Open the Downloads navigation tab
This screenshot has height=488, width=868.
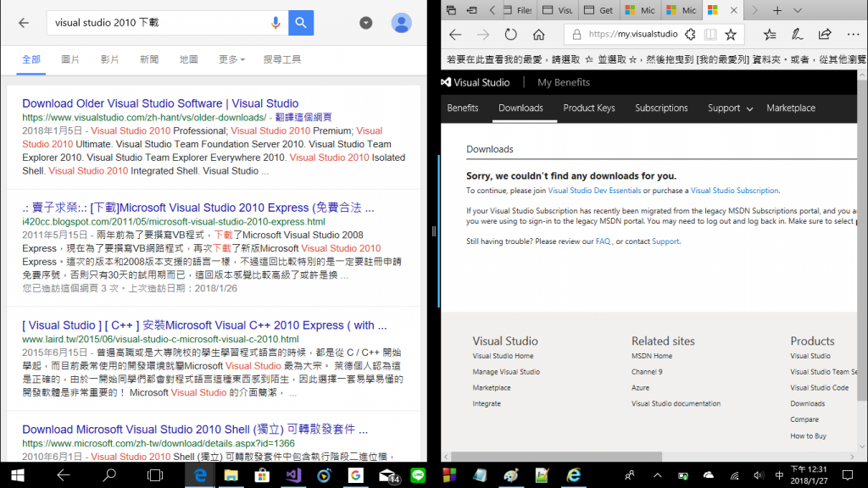click(x=520, y=108)
